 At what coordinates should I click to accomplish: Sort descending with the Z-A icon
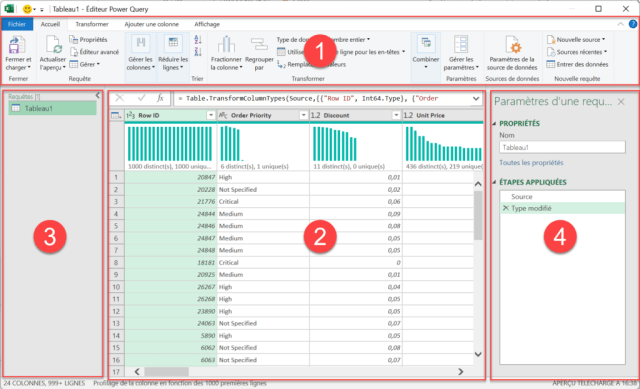198,51
